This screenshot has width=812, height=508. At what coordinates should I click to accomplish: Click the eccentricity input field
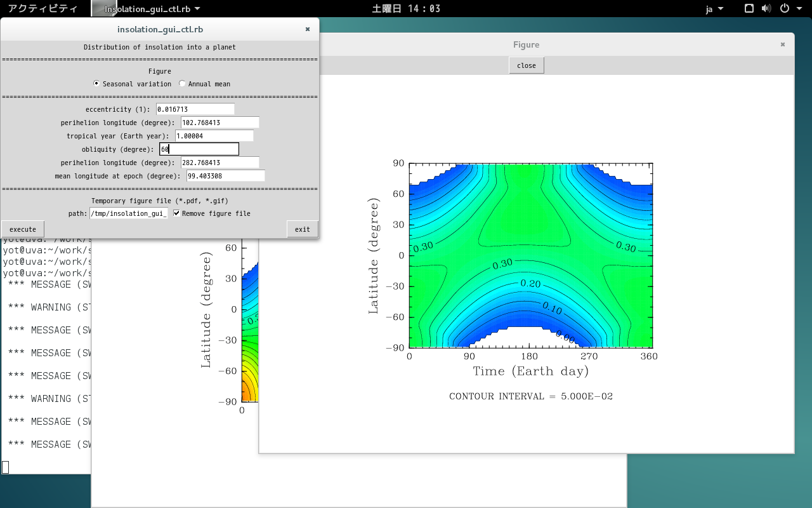(195, 109)
